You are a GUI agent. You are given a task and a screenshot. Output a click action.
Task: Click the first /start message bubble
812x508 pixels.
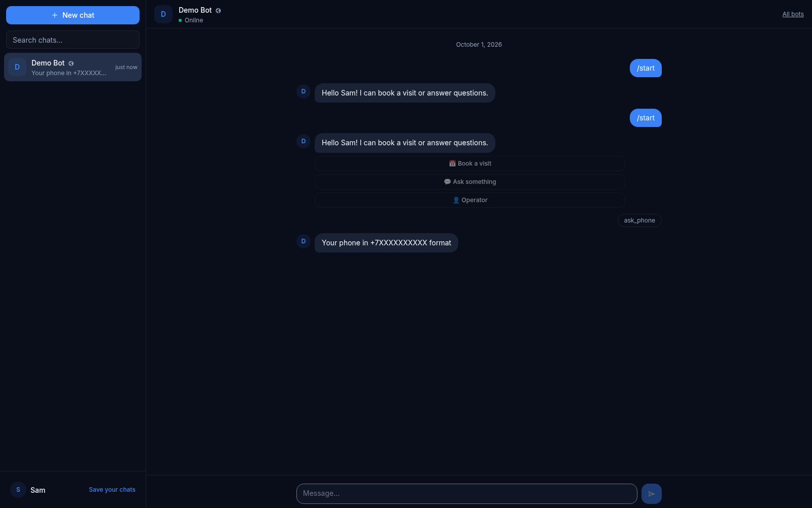point(646,68)
